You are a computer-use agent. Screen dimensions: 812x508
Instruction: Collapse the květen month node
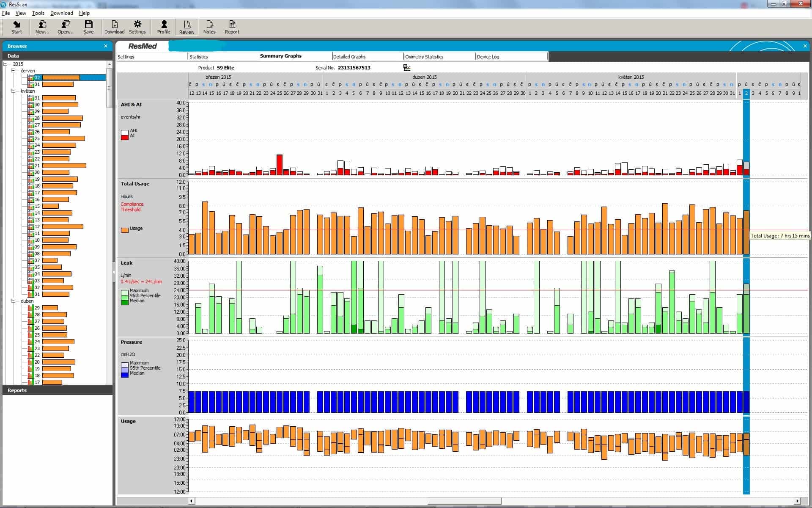point(13,91)
